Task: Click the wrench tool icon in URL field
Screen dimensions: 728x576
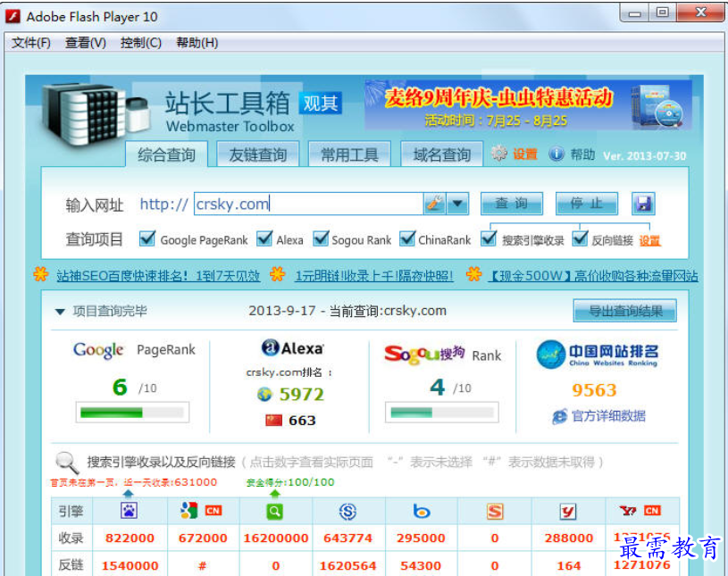Action: 435,204
